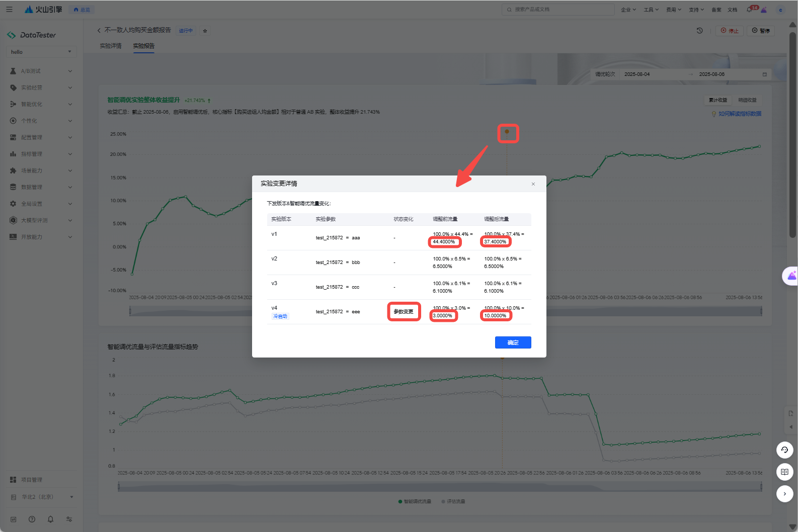Screen dimensions: 798x532
Task: Click left handle of lower chart range slider
Action: click(119, 486)
